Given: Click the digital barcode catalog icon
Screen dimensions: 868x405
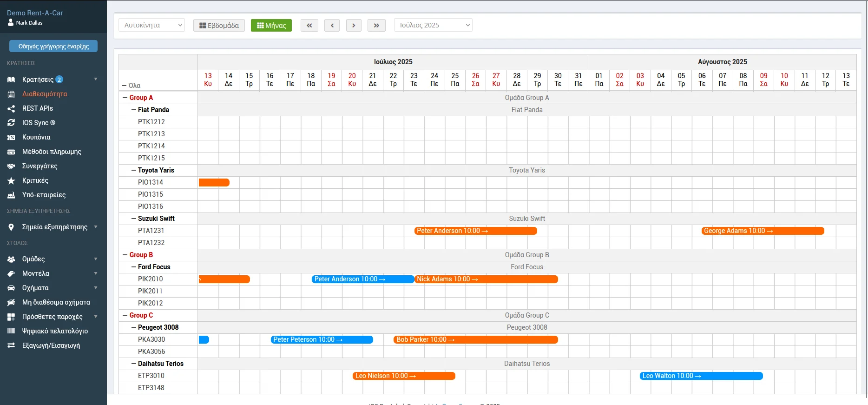Looking at the screenshot, I should pyautogui.click(x=11, y=331).
